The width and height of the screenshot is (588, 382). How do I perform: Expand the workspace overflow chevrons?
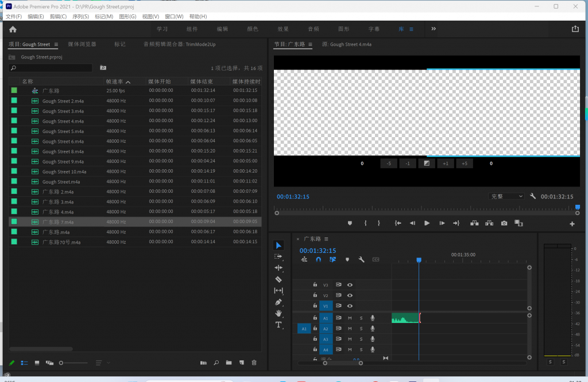coord(434,29)
